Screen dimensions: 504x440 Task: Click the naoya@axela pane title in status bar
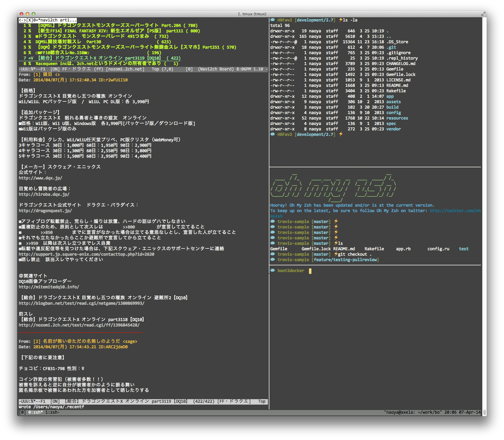pyautogui.click(x=413, y=412)
